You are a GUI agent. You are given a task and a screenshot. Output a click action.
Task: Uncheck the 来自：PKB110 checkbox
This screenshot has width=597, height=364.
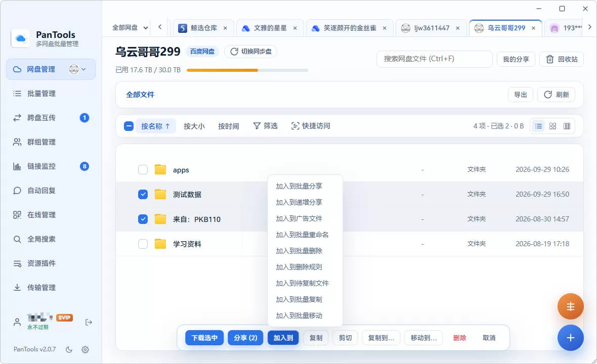[x=143, y=219]
